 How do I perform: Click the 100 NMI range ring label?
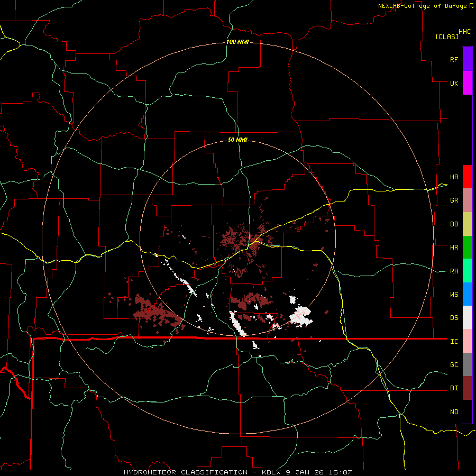tap(237, 42)
